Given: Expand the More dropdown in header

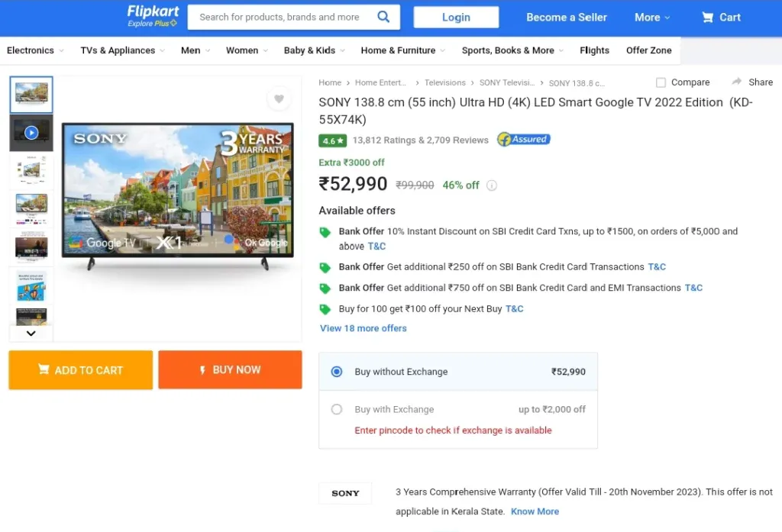Looking at the screenshot, I should coord(652,18).
